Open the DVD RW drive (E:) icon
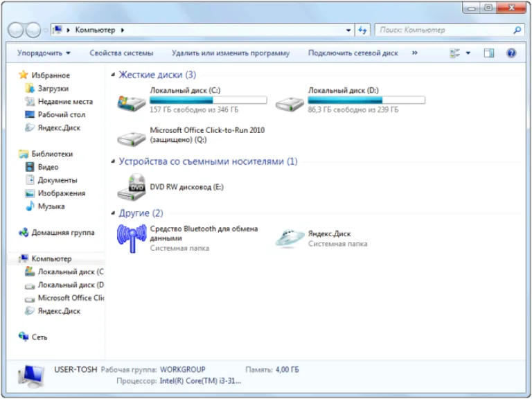This screenshot has height=399, width=532. click(132, 187)
